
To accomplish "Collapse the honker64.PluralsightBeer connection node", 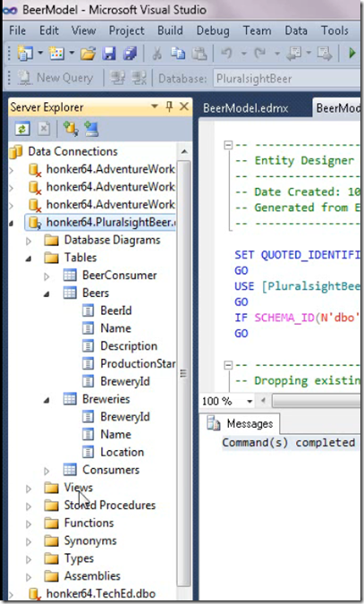I will click(x=12, y=224).
